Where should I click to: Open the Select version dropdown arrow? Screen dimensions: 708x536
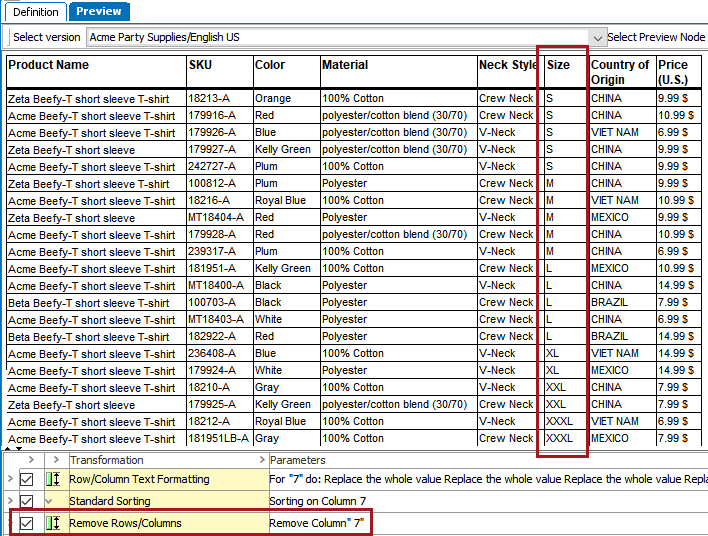click(x=598, y=37)
